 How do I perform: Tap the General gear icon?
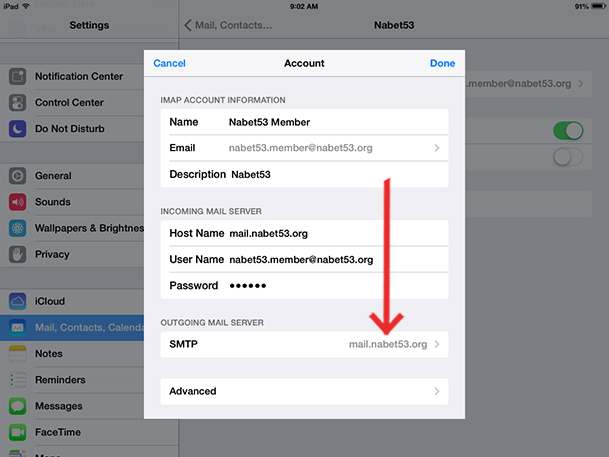17,176
